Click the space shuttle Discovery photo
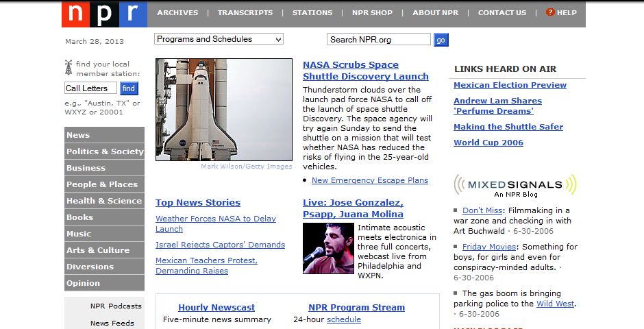 pyautogui.click(x=224, y=110)
